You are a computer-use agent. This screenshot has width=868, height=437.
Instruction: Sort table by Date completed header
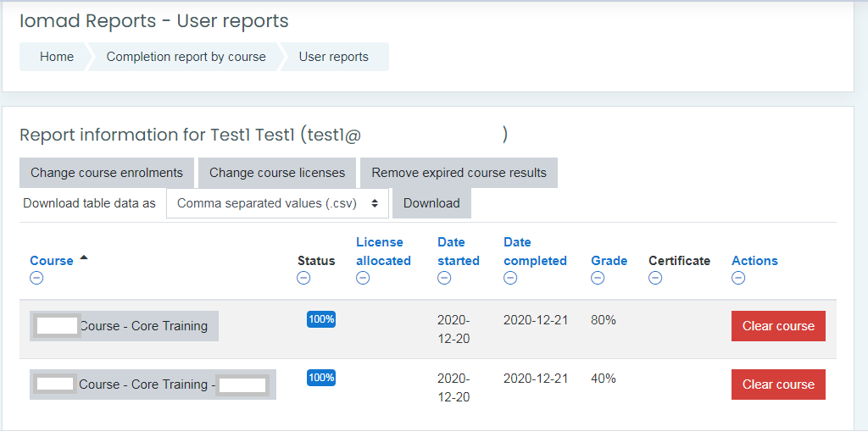(x=536, y=252)
